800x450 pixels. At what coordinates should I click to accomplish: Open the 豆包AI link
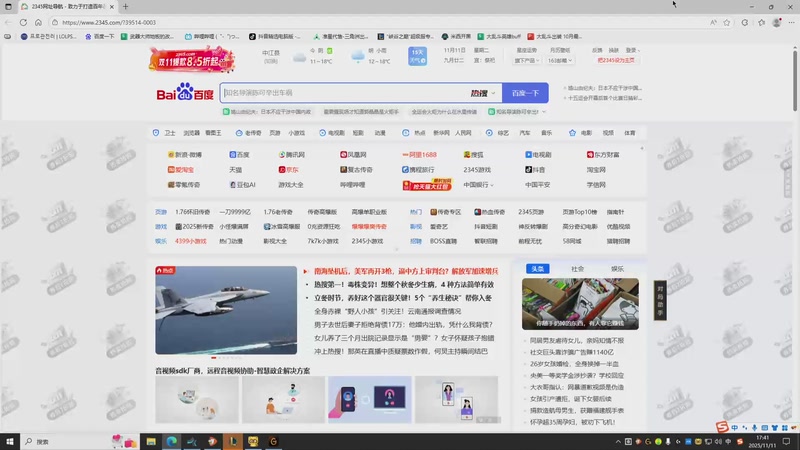pos(242,185)
